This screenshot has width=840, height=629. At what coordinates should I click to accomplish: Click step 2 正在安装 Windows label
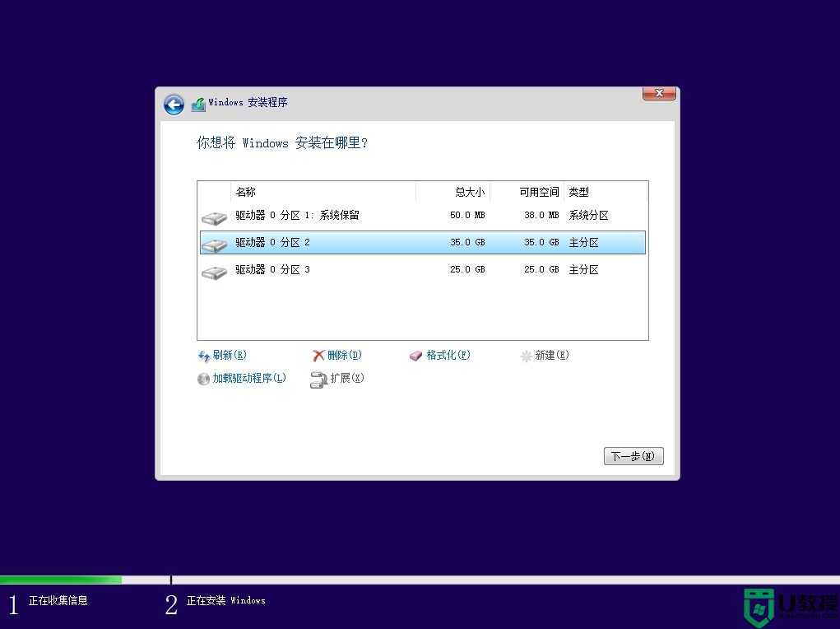pos(226,600)
